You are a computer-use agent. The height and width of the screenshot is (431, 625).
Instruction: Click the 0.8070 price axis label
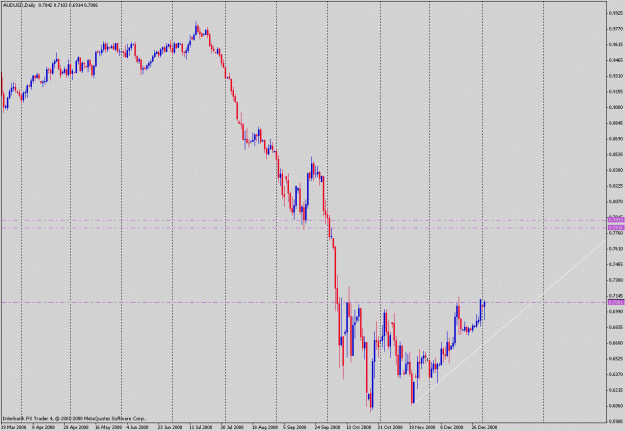point(616,202)
